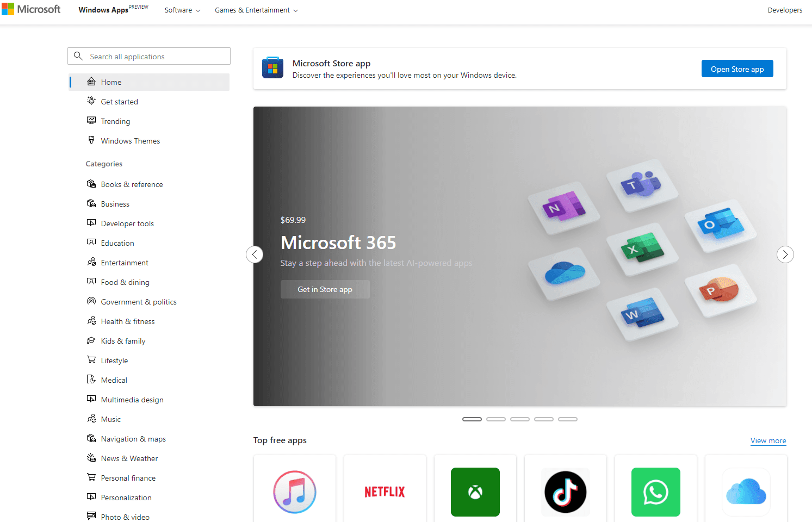Open the iTunes app tile
This screenshot has width=812, height=522.
(295, 489)
